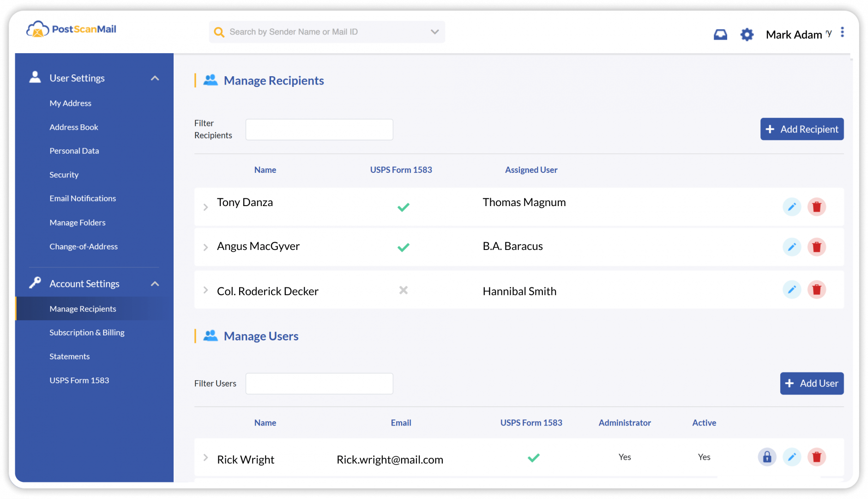868x499 pixels.
Task: Open the lock icon for Rick Wright
Action: click(x=767, y=457)
